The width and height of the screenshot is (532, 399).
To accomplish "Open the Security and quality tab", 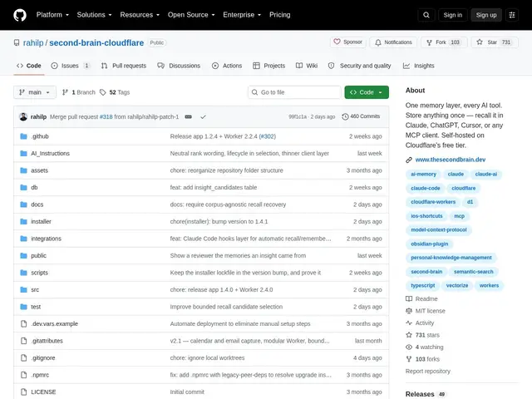I will (x=359, y=66).
